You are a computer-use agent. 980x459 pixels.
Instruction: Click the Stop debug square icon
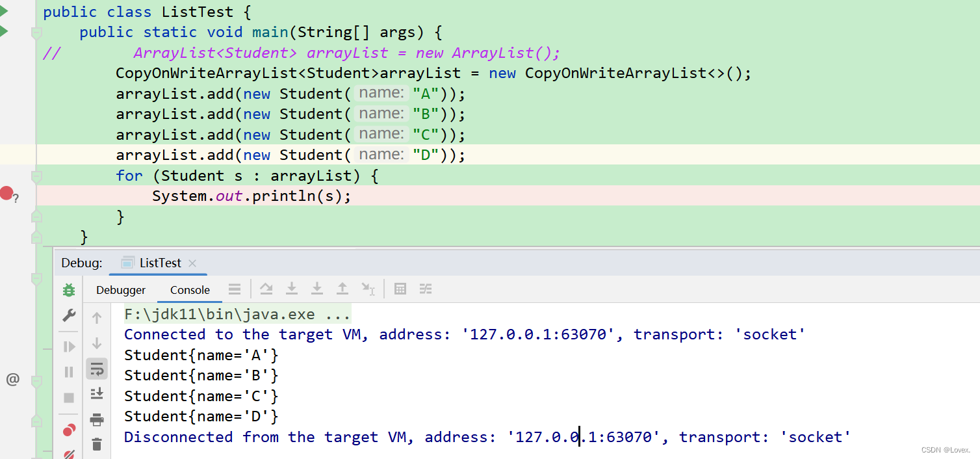tap(68, 397)
